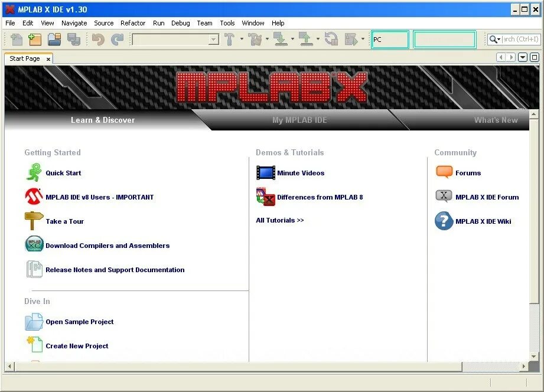Click the scroll documents left button
Screen dimensions: 544x392
point(501,57)
